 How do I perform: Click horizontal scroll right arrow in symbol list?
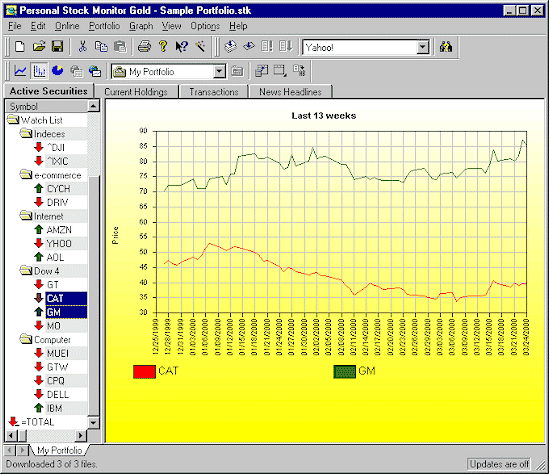81,436
